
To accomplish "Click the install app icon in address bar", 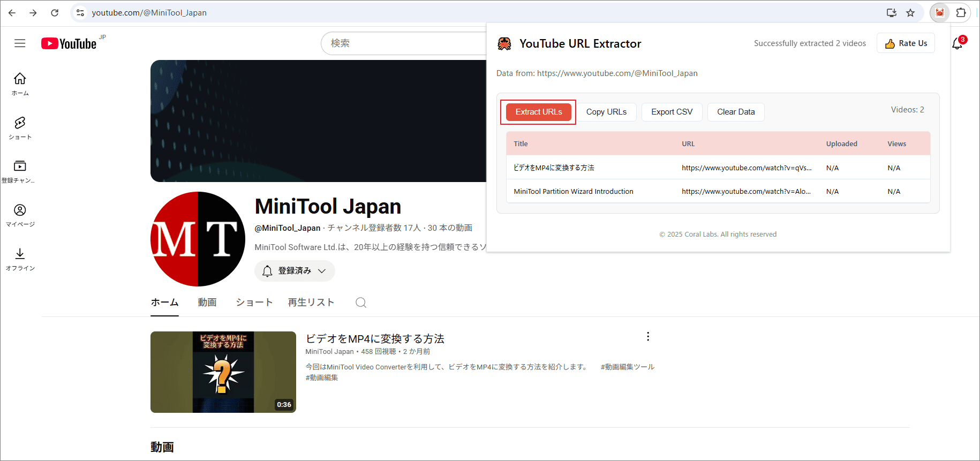I will pos(892,13).
